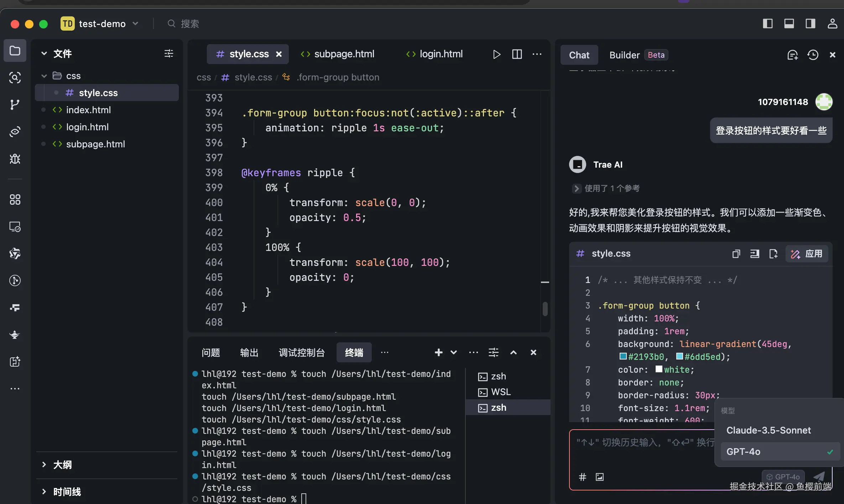Click the 搜索 search field
844x504 pixels.
tap(189, 24)
